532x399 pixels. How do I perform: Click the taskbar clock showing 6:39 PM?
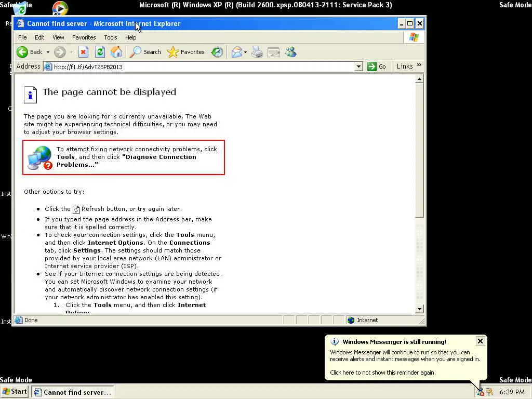[x=512, y=392]
